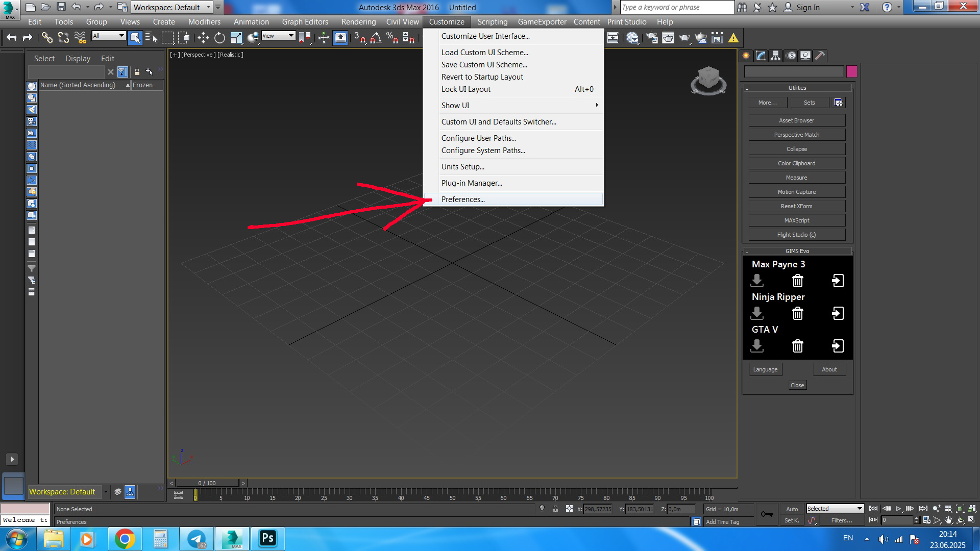This screenshot has width=980, height=551.
Task: Choose Preferences... from Customize menu
Action: pos(463,199)
